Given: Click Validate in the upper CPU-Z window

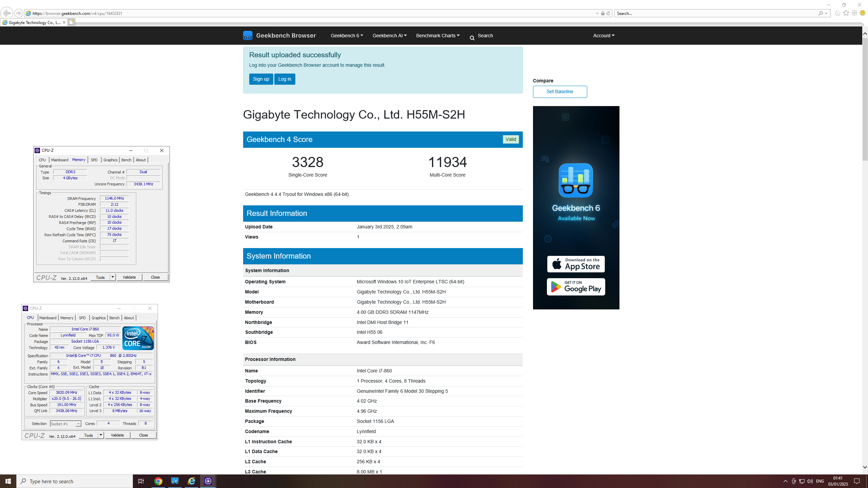Looking at the screenshot, I should click(129, 277).
